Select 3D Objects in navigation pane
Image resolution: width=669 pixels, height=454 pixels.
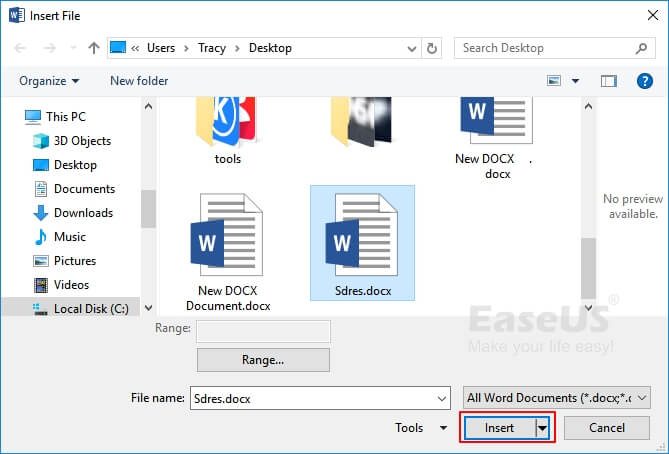(82, 141)
